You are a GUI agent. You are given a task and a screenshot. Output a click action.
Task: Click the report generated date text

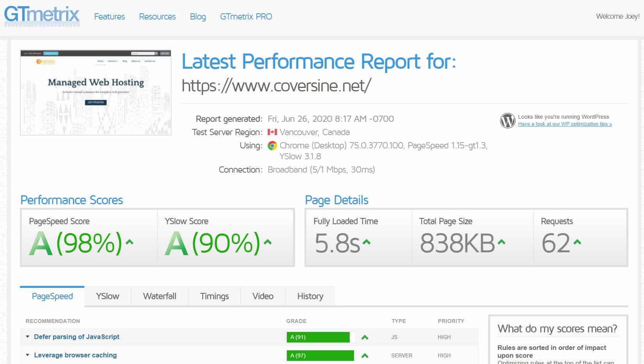[x=331, y=119]
